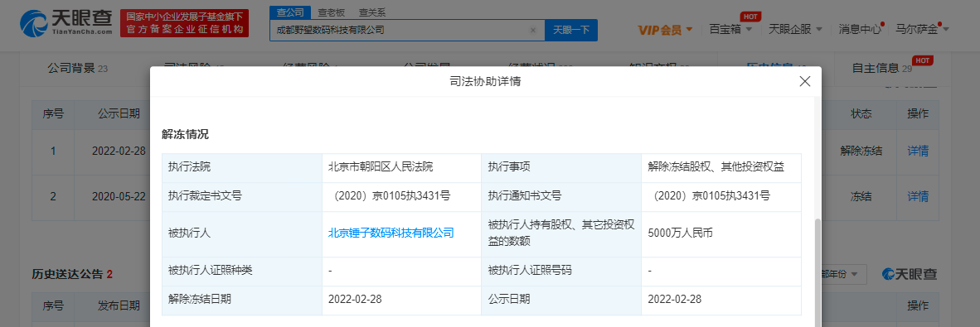Click the 公示日期 column header

[119, 114]
